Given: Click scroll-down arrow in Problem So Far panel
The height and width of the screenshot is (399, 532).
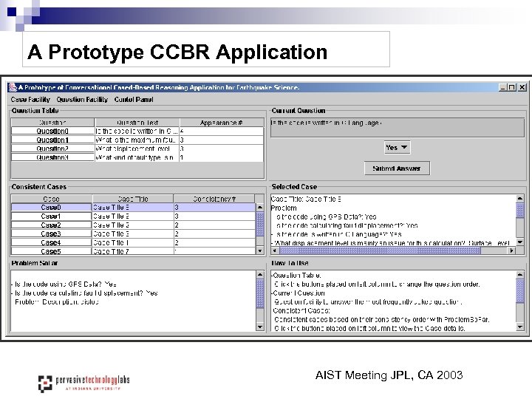Looking at the screenshot, I should (260, 327).
